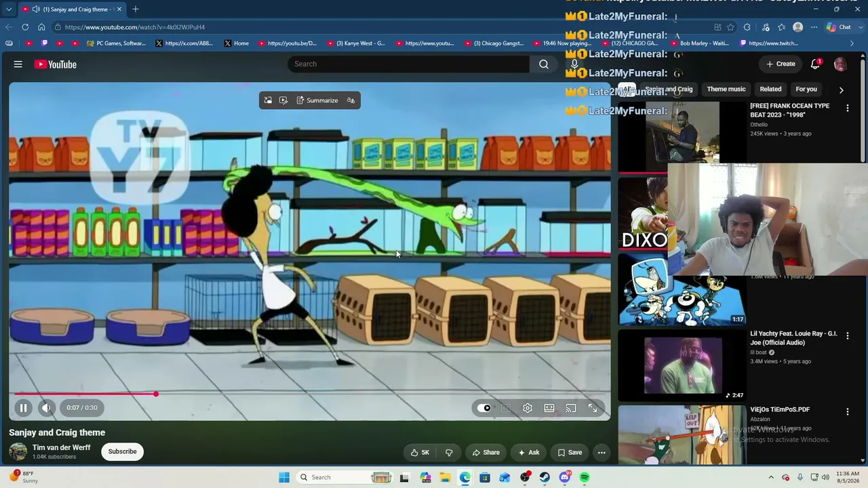Open the browser profile avatar
This screenshot has height=488, width=868.
(x=798, y=27)
